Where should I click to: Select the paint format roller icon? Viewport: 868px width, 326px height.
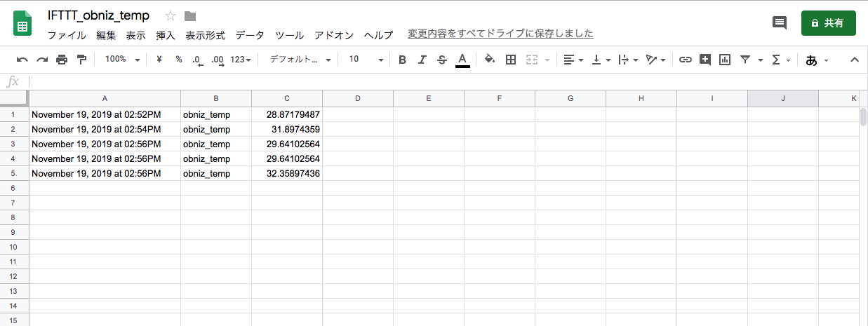[81, 60]
